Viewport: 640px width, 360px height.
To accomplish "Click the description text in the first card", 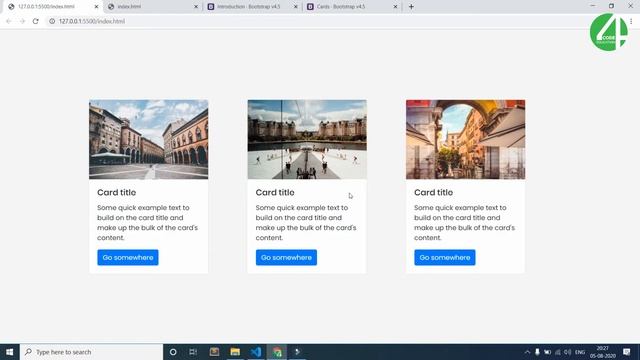I will point(147,222).
